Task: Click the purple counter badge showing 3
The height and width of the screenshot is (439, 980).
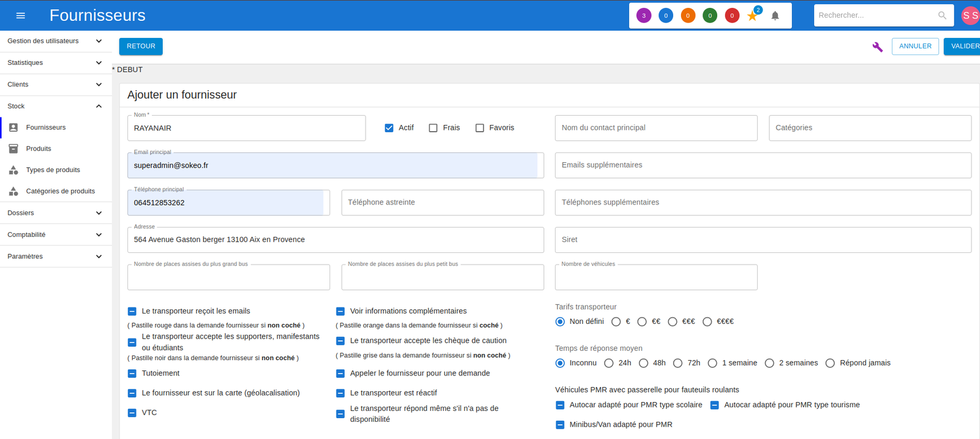Action: (644, 16)
